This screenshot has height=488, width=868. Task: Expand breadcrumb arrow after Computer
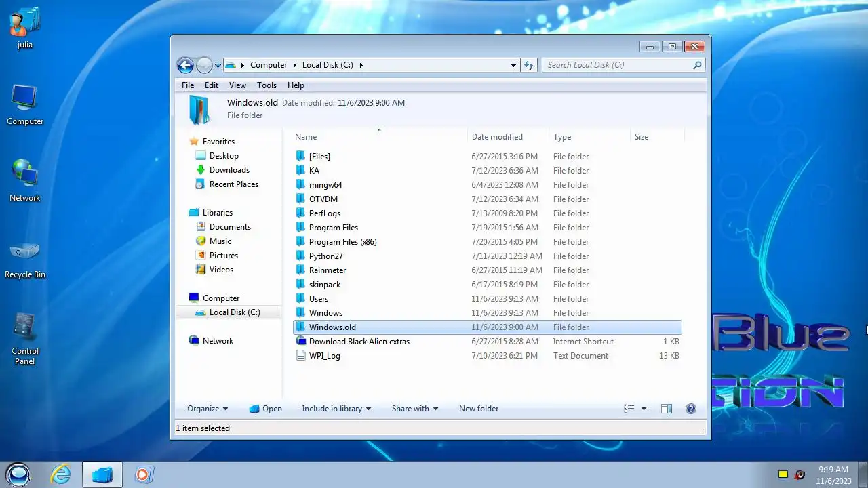pyautogui.click(x=295, y=65)
